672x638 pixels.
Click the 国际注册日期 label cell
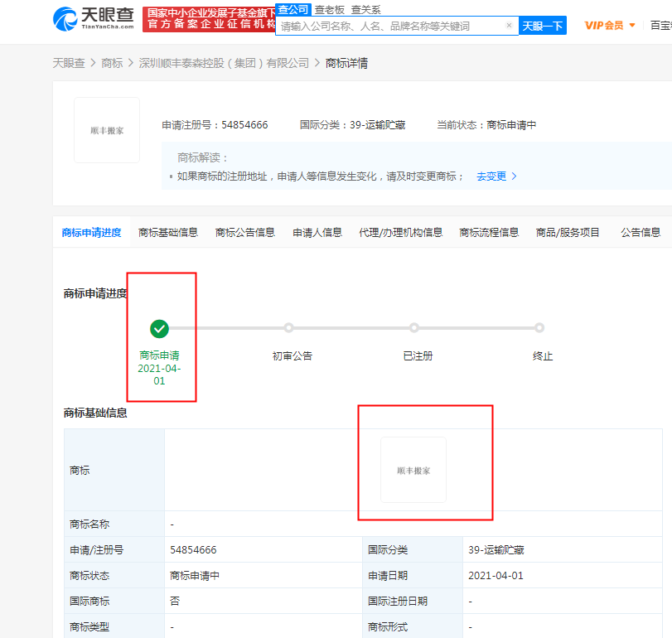(413, 601)
